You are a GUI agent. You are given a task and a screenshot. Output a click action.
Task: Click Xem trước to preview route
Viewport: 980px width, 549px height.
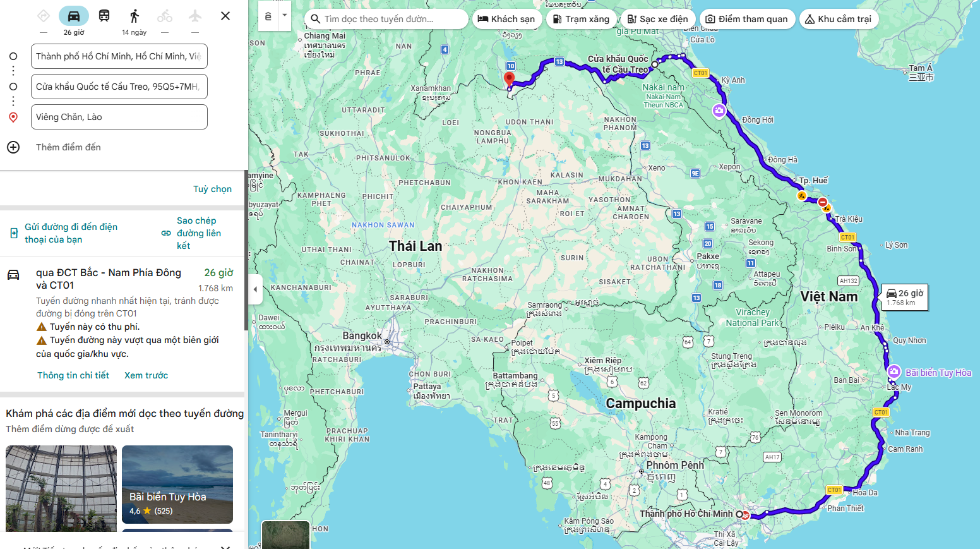coord(146,375)
